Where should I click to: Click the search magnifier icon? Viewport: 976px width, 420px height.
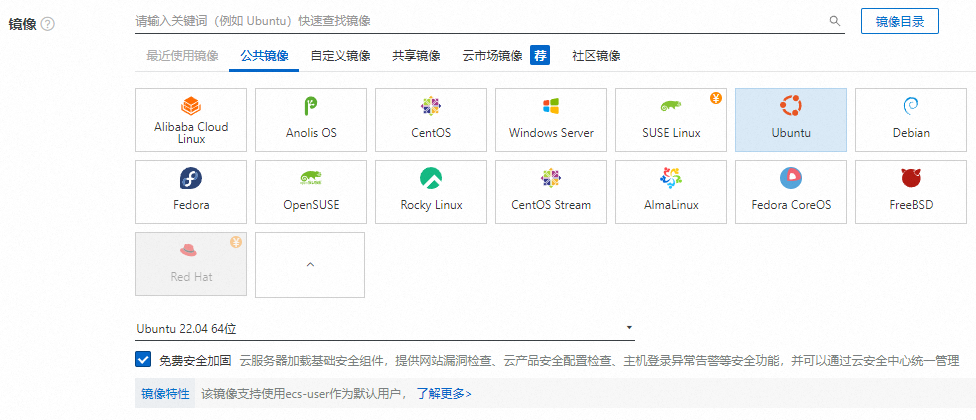(x=835, y=21)
